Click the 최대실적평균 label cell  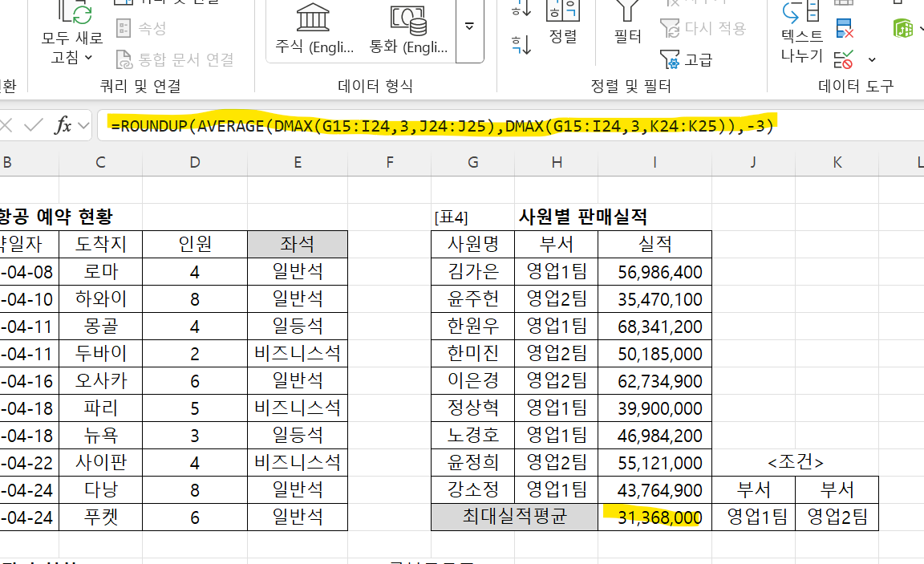pyautogui.click(x=514, y=517)
